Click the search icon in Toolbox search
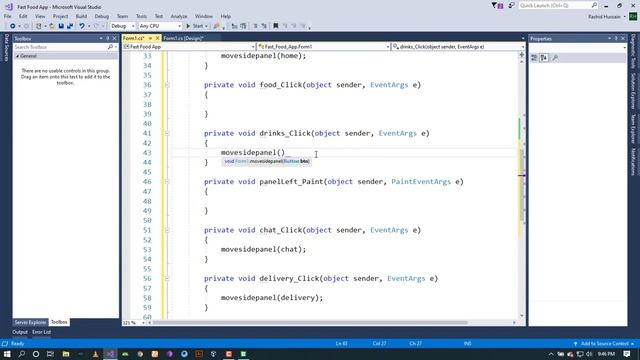 pos(110,47)
